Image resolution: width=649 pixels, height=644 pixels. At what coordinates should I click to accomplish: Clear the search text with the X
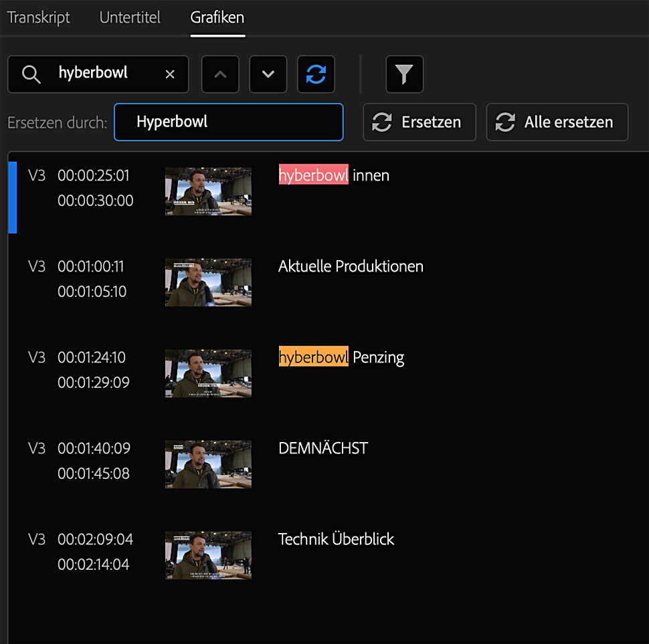[x=170, y=74]
